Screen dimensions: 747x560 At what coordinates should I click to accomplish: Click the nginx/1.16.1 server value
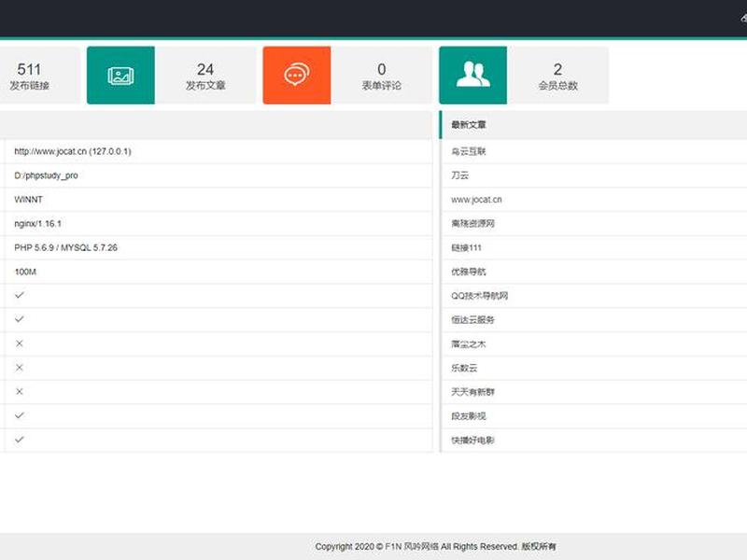[x=38, y=223]
